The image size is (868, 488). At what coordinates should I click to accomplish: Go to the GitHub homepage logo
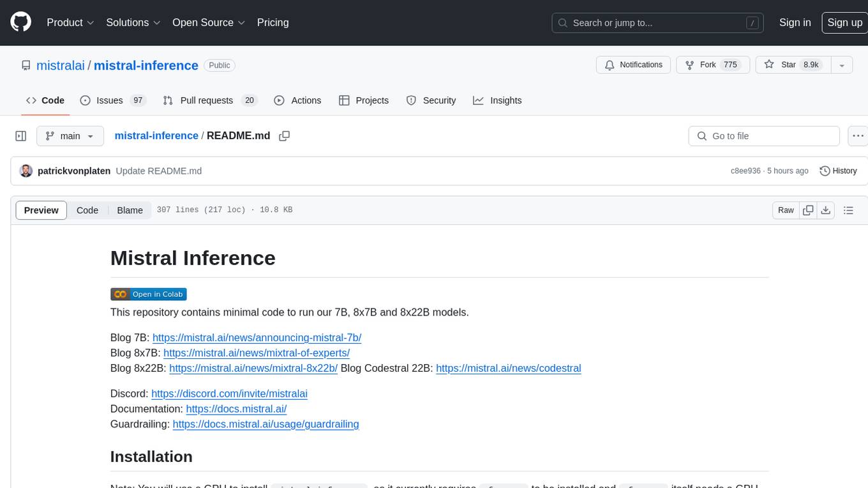(20, 22)
